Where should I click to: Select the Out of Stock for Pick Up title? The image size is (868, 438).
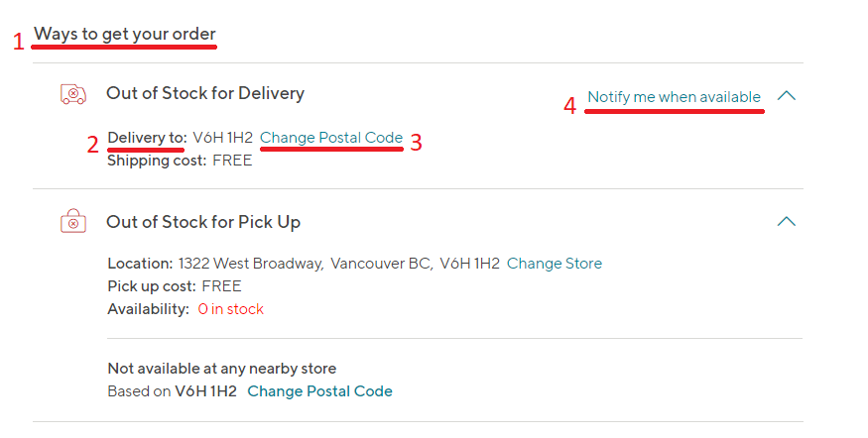[203, 222]
